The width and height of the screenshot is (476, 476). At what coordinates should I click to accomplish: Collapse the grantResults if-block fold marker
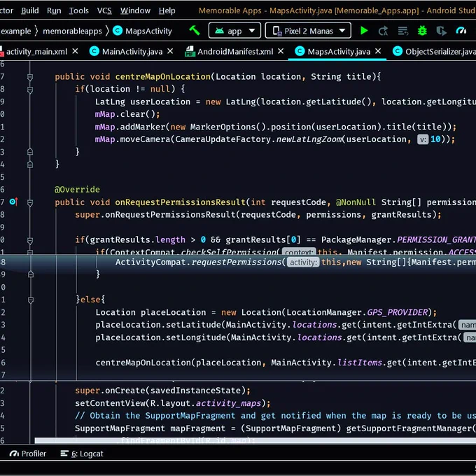(29, 240)
